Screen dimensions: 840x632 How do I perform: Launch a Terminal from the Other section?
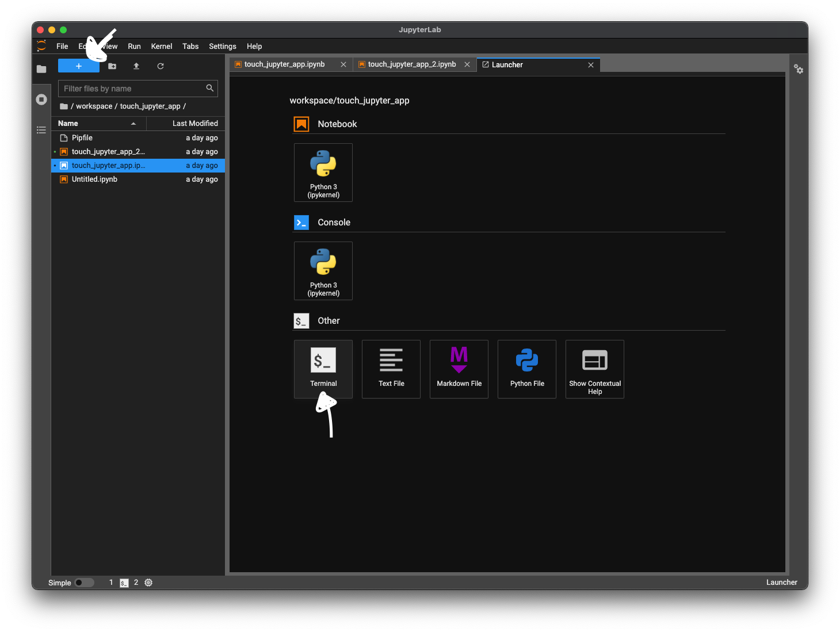pos(323,369)
